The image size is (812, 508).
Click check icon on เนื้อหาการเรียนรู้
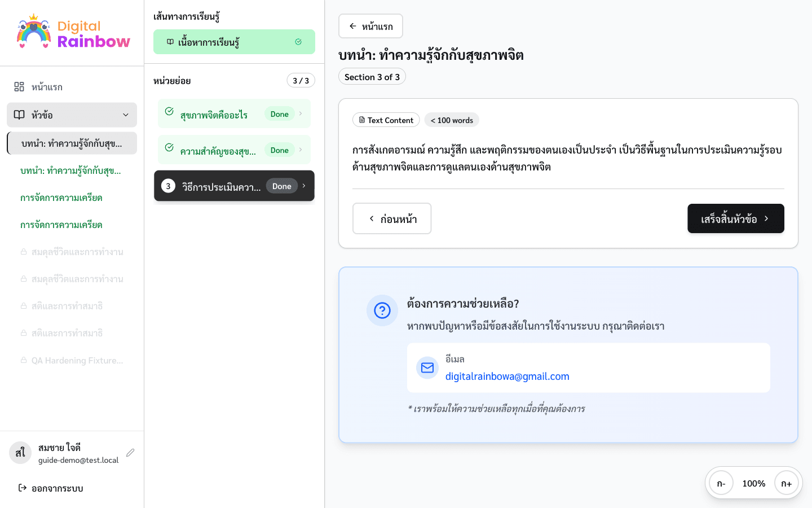(298, 42)
